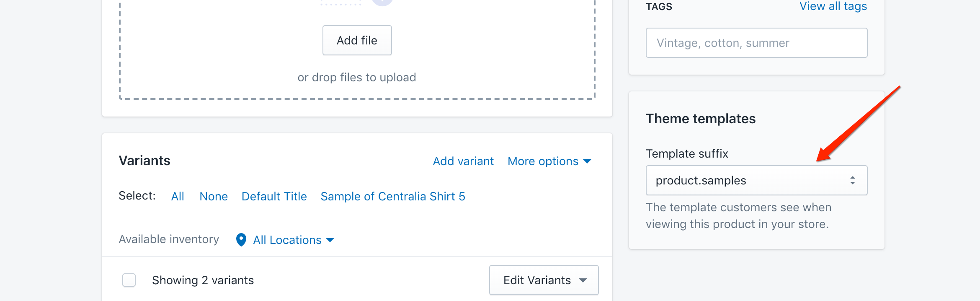Click the Showing 2 variants label
The width and height of the screenshot is (980, 301).
[203, 280]
